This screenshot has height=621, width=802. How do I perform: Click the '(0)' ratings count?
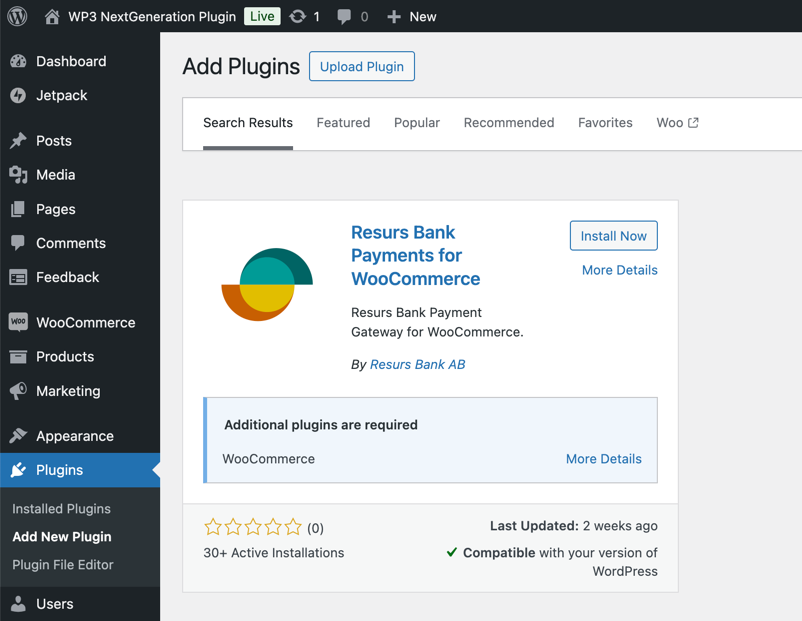click(x=315, y=528)
